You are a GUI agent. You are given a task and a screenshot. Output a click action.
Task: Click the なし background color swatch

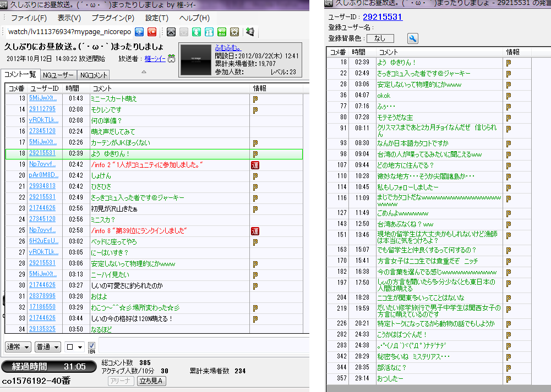coord(380,38)
